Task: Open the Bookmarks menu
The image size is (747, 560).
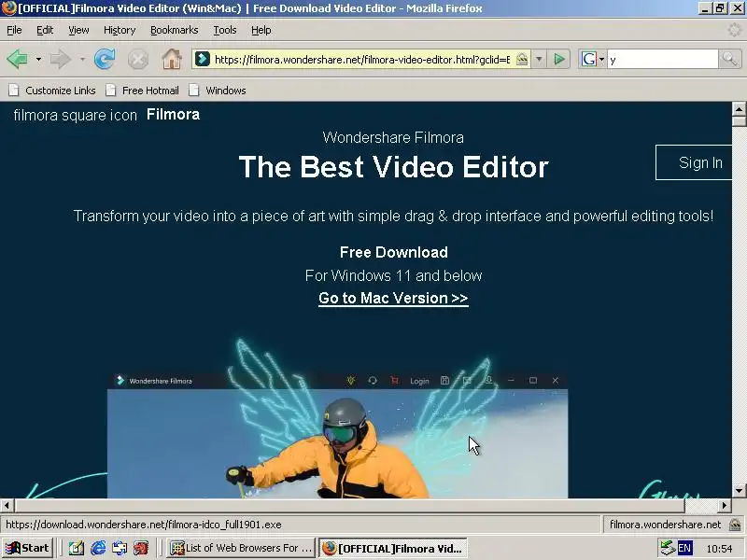Action: (175, 30)
